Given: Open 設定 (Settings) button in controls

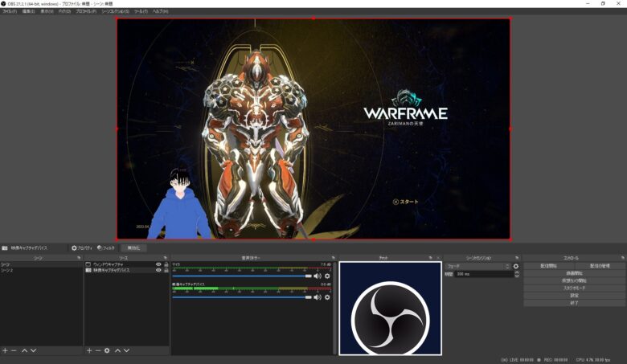Looking at the screenshot, I should [x=574, y=296].
